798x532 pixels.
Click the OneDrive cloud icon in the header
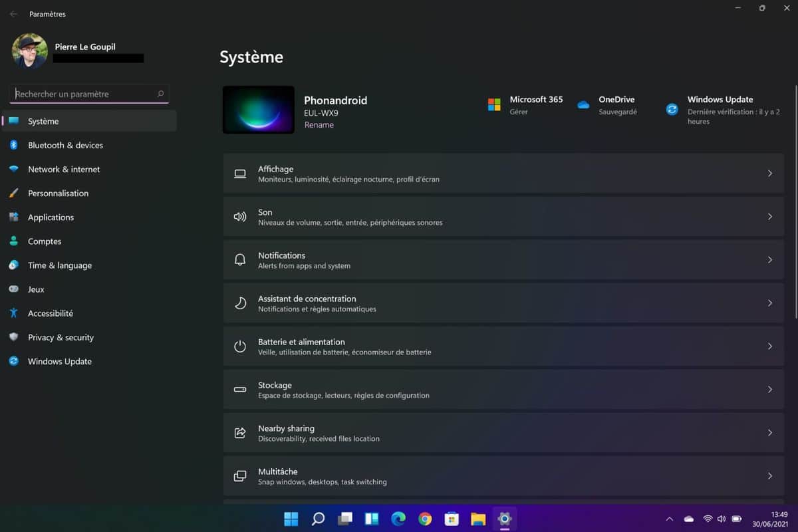(583, 105)
